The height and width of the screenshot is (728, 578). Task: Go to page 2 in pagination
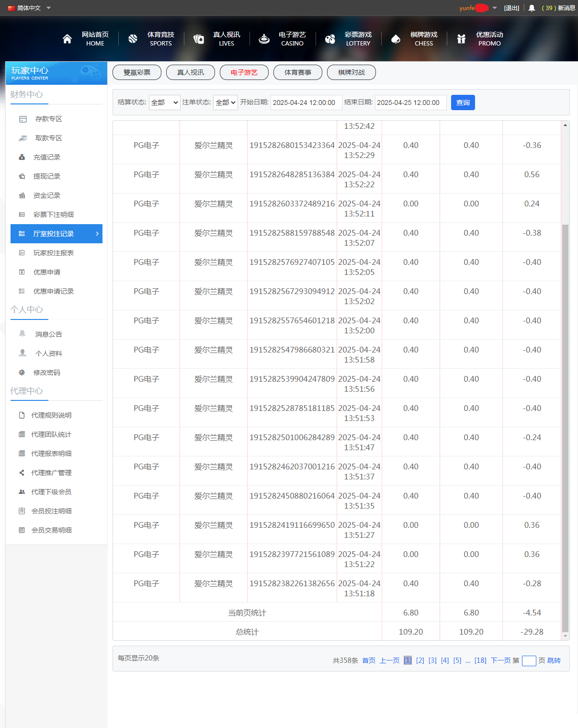pyautogui.click(x=420, y=660)
